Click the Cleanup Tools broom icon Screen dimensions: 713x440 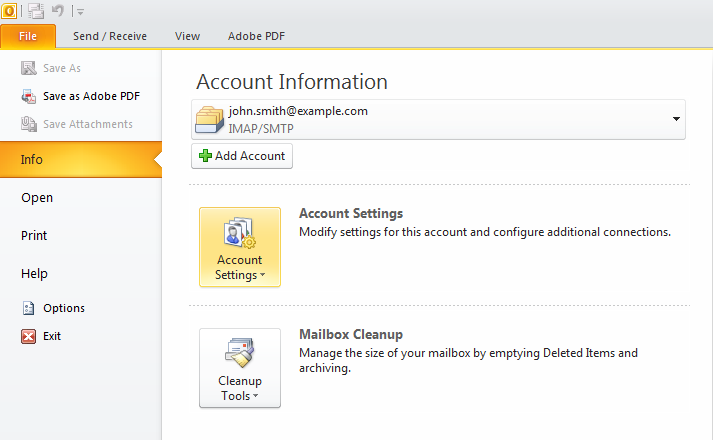coord(240,353)
